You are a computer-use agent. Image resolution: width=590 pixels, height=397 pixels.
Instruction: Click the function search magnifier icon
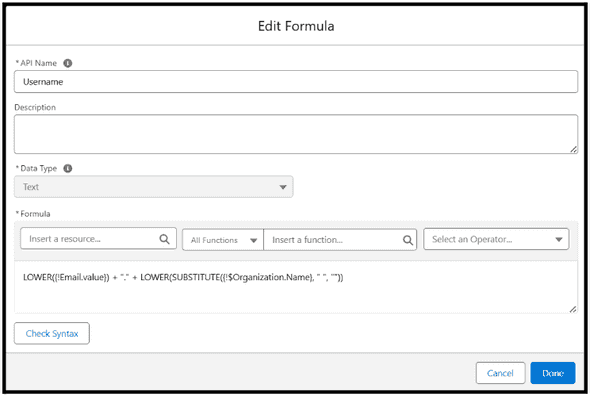408,240
